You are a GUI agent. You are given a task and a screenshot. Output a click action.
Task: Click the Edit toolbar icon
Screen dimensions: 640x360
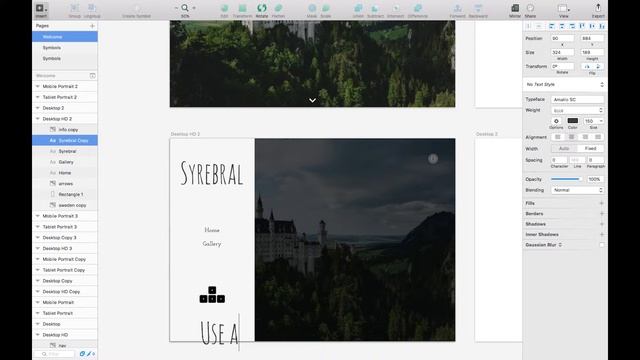point(224,8)
